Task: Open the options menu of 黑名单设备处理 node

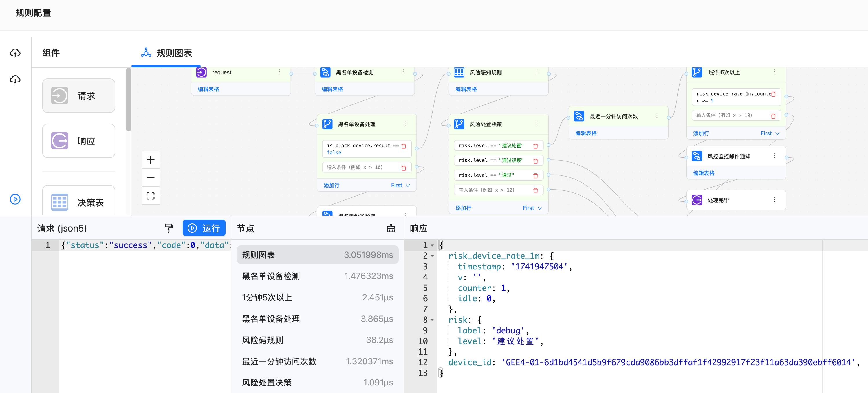Action: click(405, 124)
